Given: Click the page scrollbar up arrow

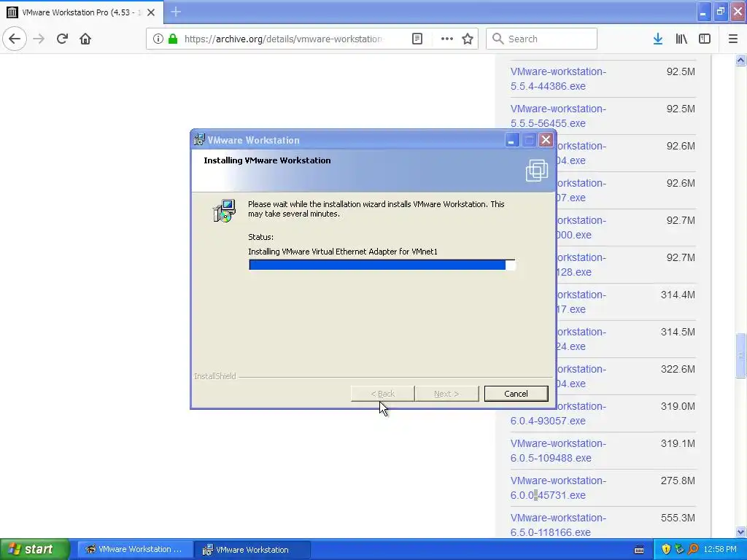Looking at the screenshot, I should (740, 60).
